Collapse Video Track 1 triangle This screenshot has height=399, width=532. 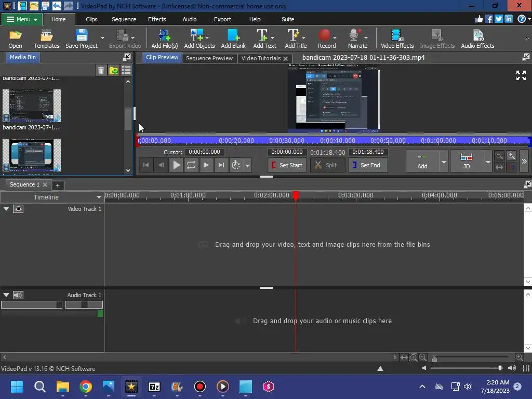coord(6,209)
